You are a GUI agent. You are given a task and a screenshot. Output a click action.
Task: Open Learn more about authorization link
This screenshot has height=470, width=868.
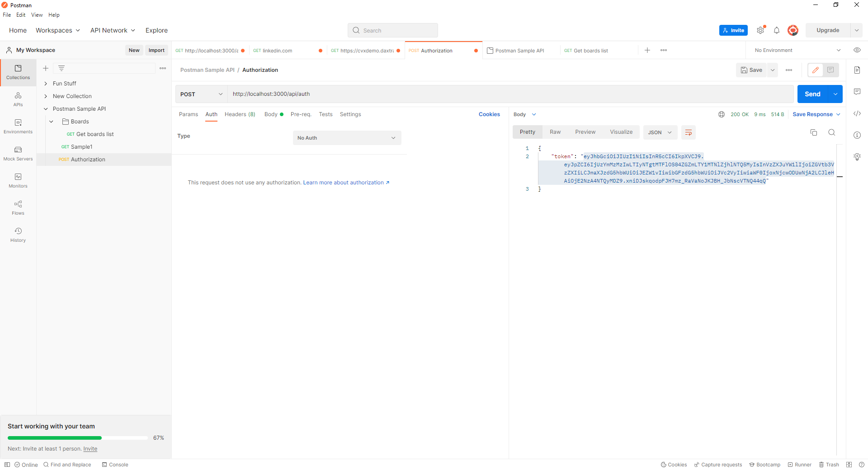click(x=346, y=183)
